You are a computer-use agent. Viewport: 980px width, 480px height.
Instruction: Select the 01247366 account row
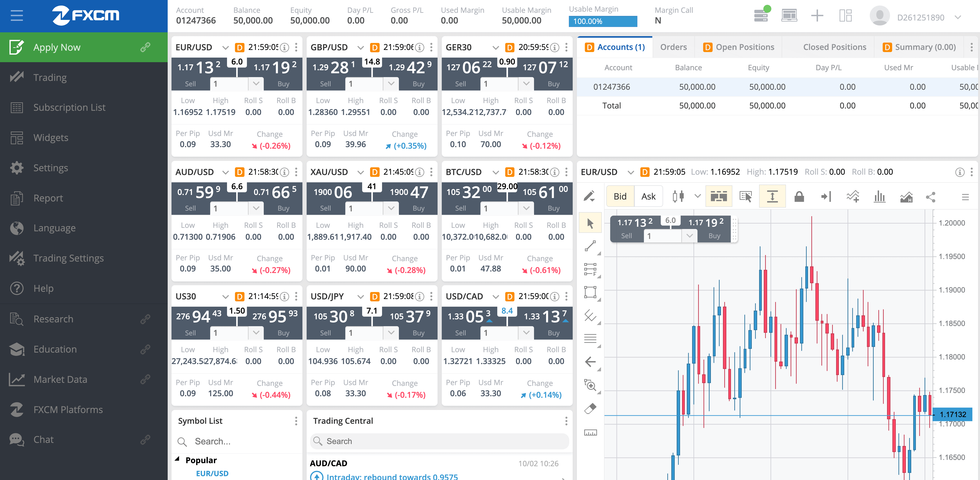(x=778, y=87)
